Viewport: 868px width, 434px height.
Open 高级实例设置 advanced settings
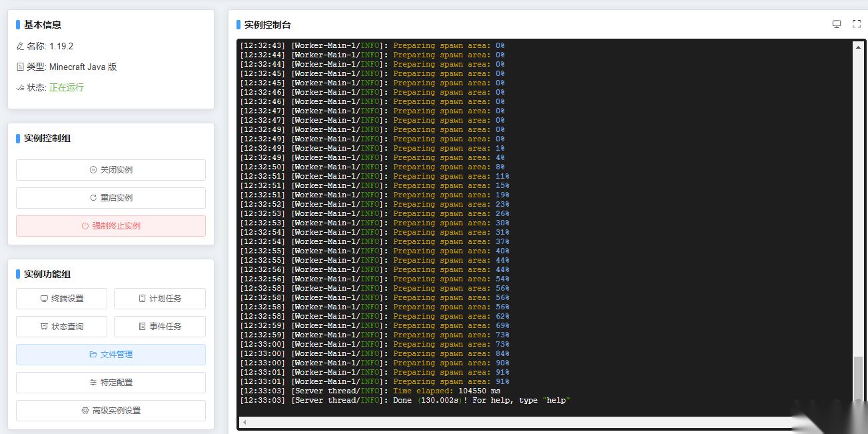(x=111, y=411)
